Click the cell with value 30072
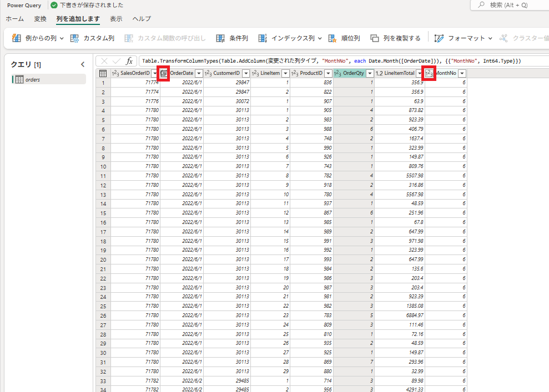 pos(227,101)
